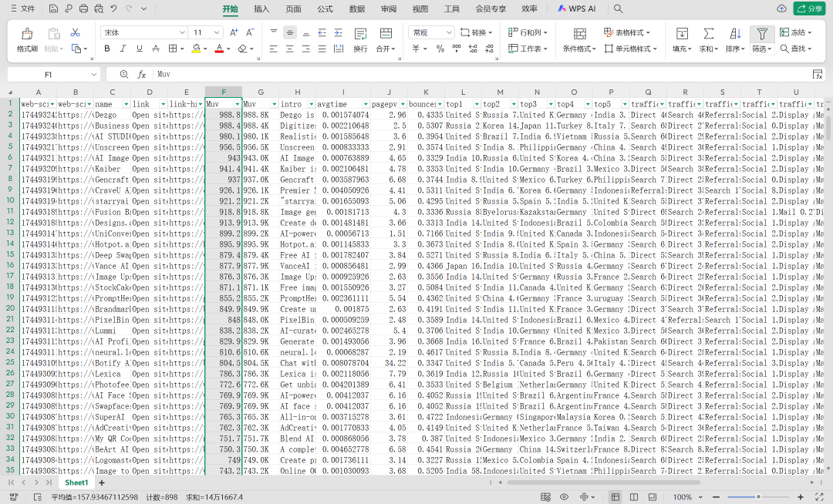Image resolution: width=833 pixels, height=504 pixels.
Task: Click column K header
Action: pos(426,92)
